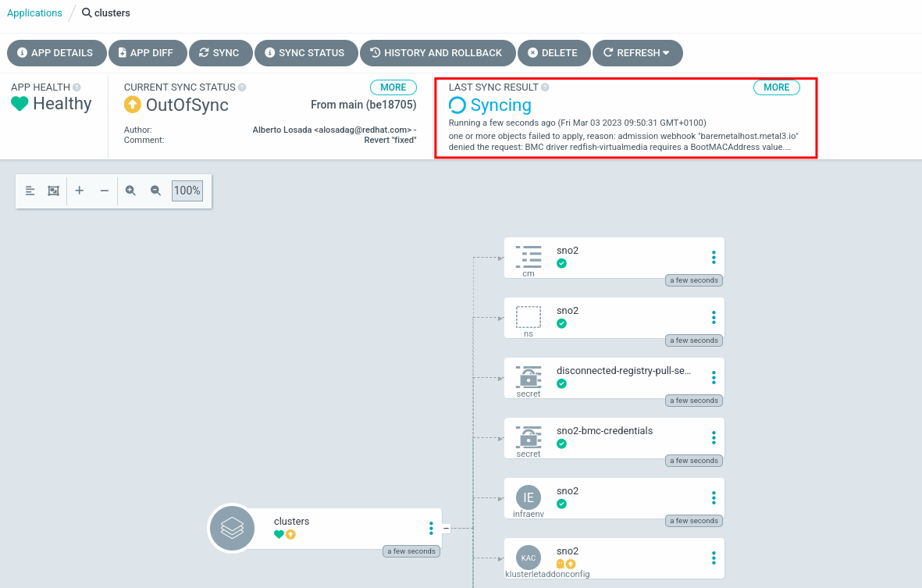This screenshot has height=588, width=922.
Task: Collapse the clusters node children
Action: 447,529
